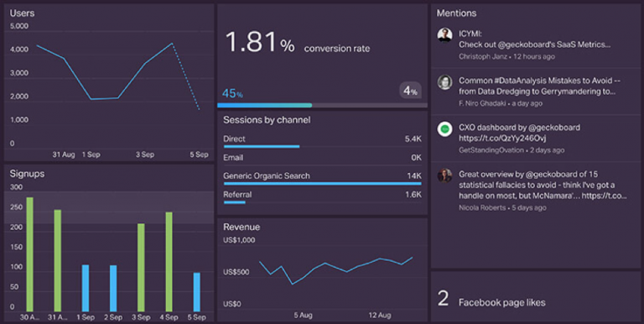Open the https://t.co/QzYy246Ovj link
Screen dimensions: 644x324
[x=502, y=138]
